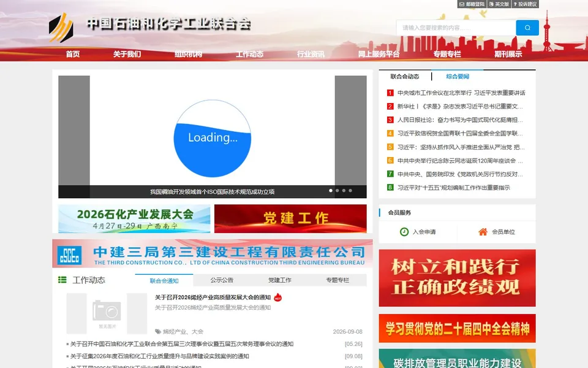Image resolution: width=588 pixels, height=368 pixels.
Task: Open 行业资讯 navigation menu
Action: tap(311, 54)
